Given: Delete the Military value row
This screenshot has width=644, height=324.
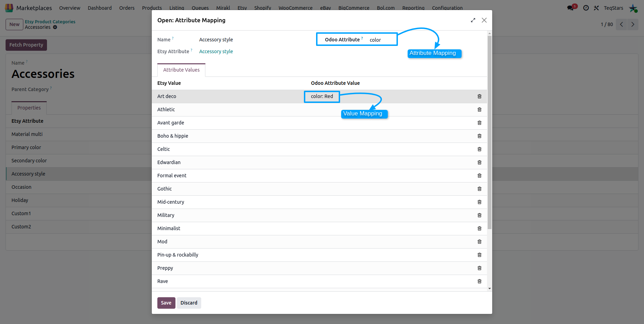Looking at the screenshot, I should click(479, 215).
